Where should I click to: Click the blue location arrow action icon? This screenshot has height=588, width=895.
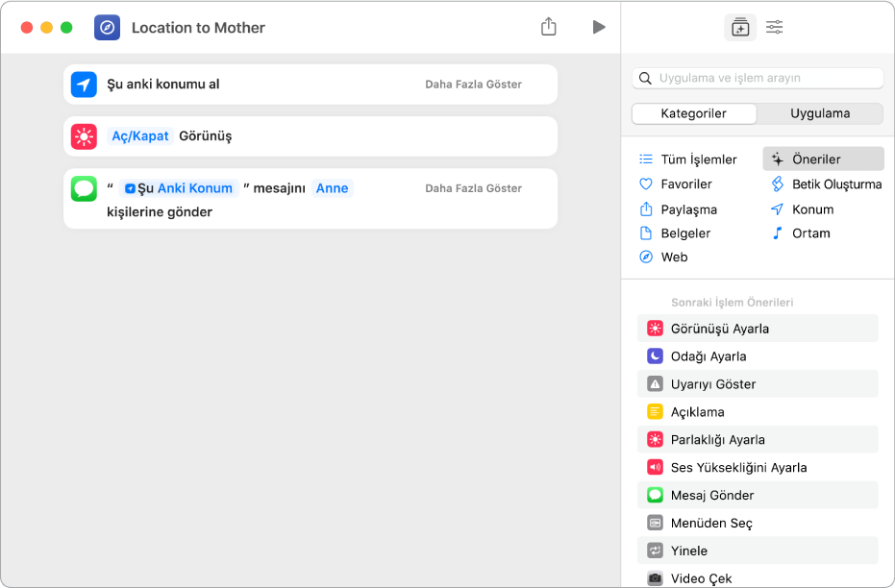pyautogui.click(x=85, y=85)
